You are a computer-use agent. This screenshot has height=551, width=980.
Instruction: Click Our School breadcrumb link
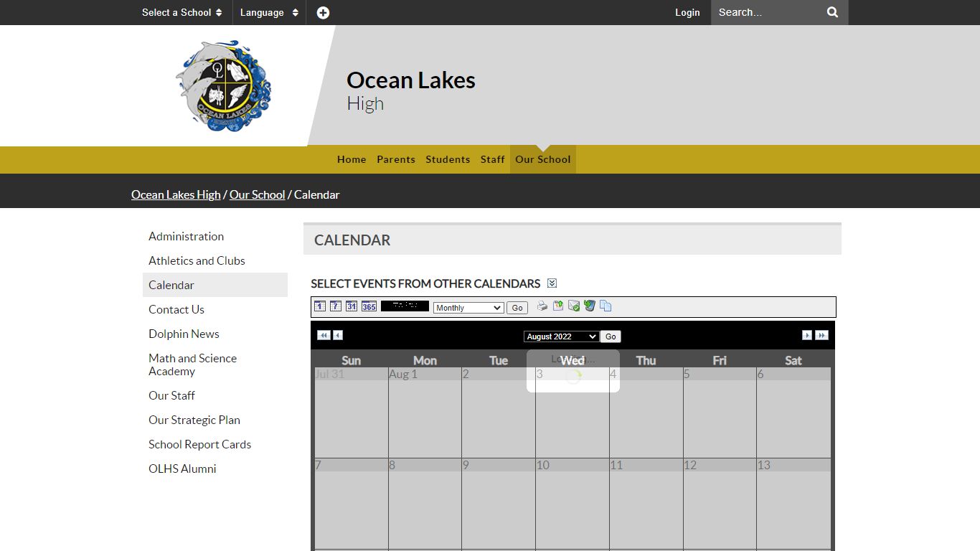258,194
